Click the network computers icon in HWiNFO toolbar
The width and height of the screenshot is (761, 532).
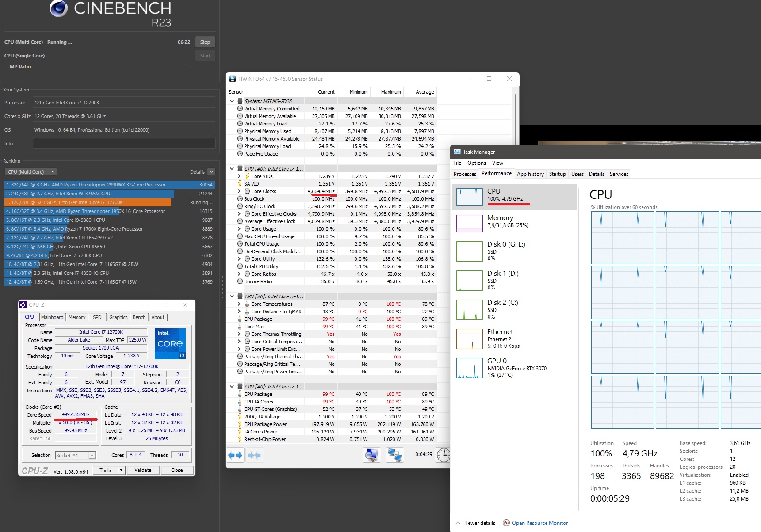(x=394, y=455)
